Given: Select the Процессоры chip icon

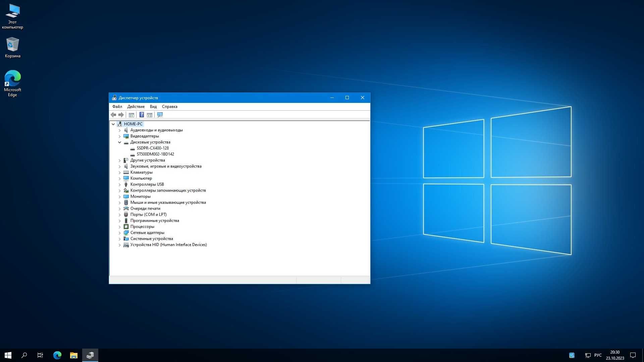Looking at the screenshot, I should point(126,227).
